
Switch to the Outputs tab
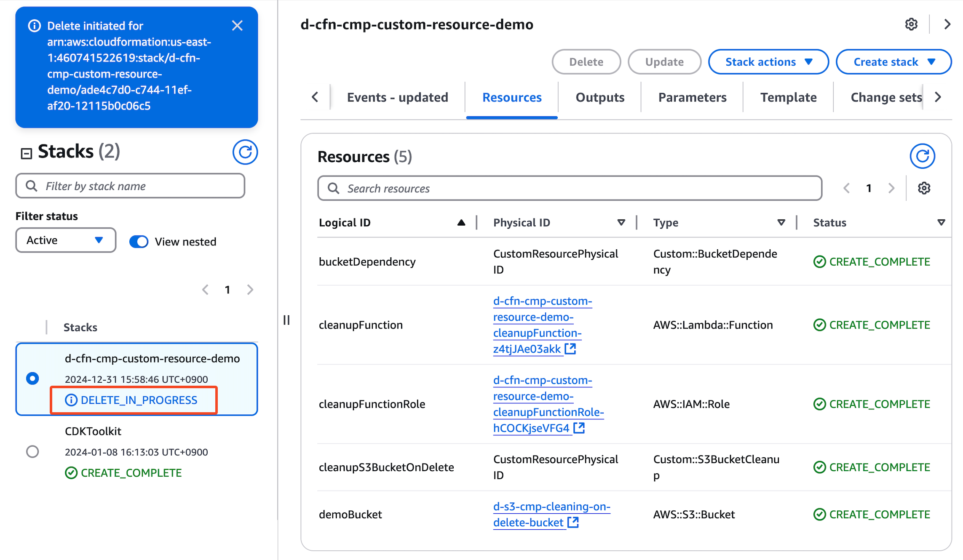[x=599, y=98]
